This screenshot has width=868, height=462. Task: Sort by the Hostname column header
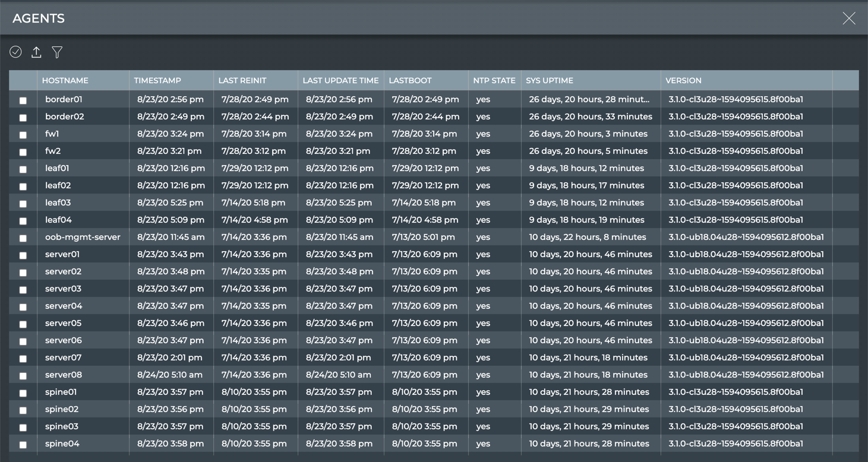(65, 80)
